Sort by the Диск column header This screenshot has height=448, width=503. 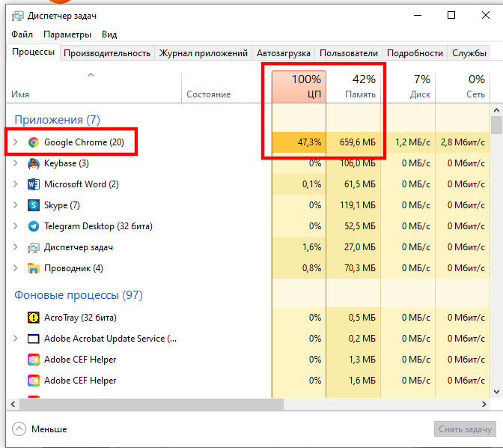coord(408,87)
